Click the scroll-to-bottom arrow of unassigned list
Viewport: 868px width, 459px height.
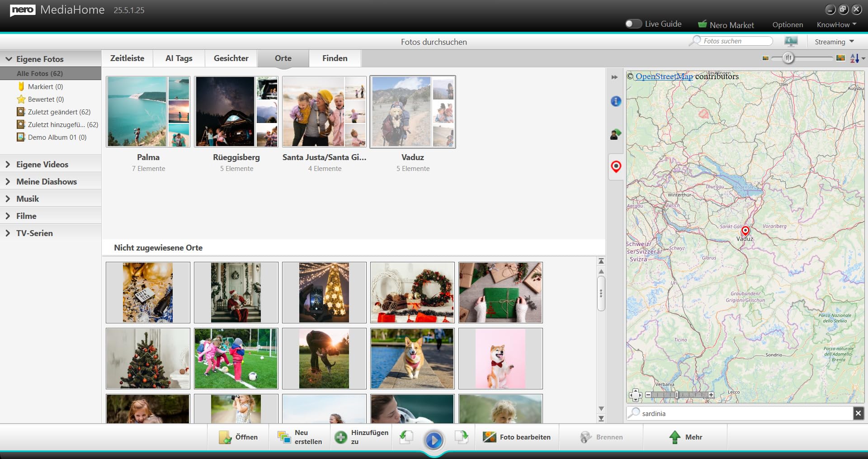[601, 418]
